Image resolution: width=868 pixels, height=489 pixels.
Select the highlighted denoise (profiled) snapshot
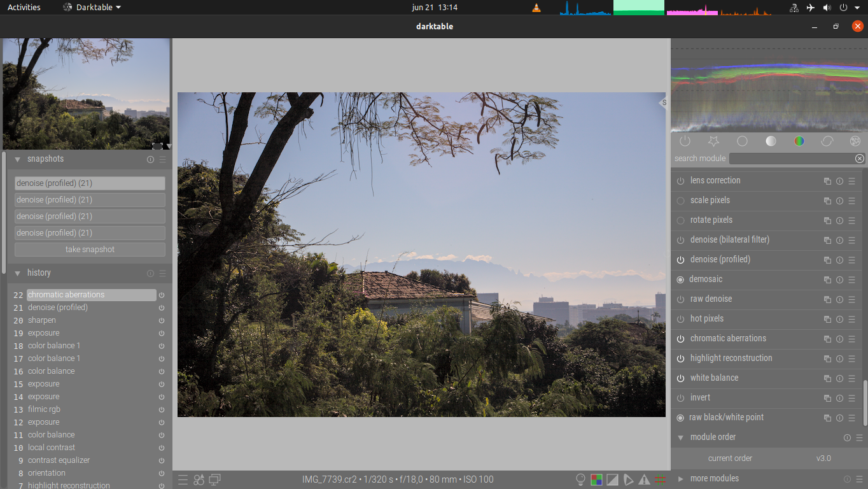[90, 183]
